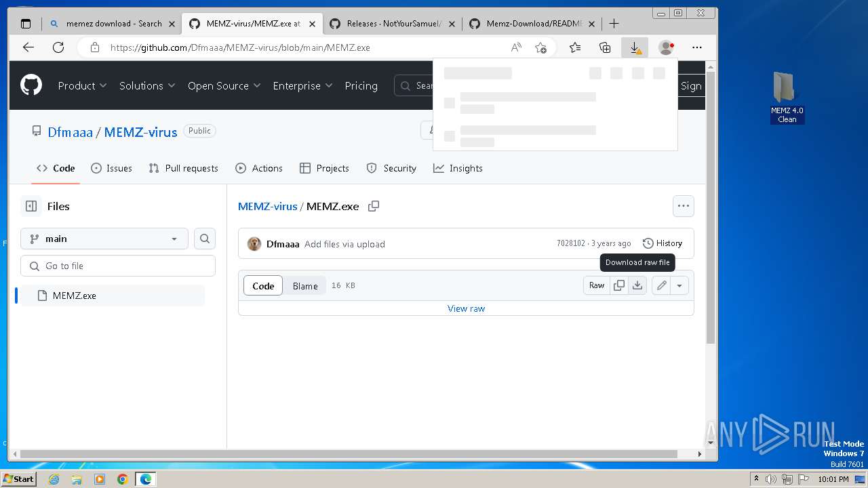Open the Insights tab
The height and width of the screenshot is (488, 868).
pyautogui.click(x=458, y=168)
